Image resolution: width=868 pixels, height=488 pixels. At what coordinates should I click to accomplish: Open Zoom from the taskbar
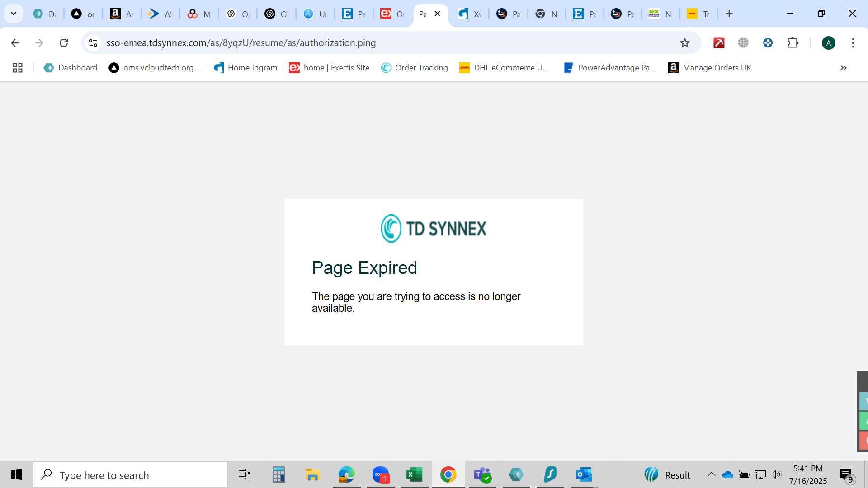coord(381,475)
